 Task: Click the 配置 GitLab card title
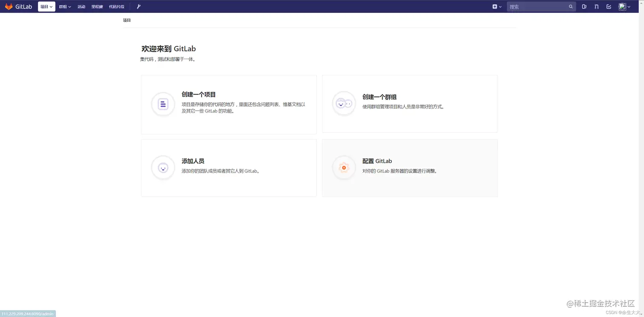coord(377,161)
